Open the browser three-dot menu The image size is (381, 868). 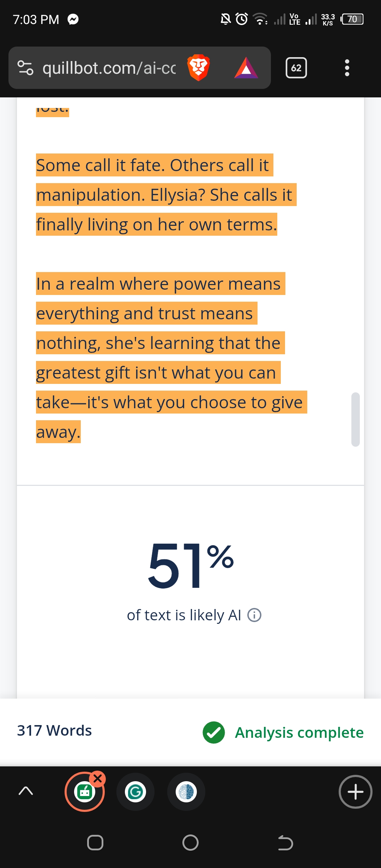[x=347, y=68]
